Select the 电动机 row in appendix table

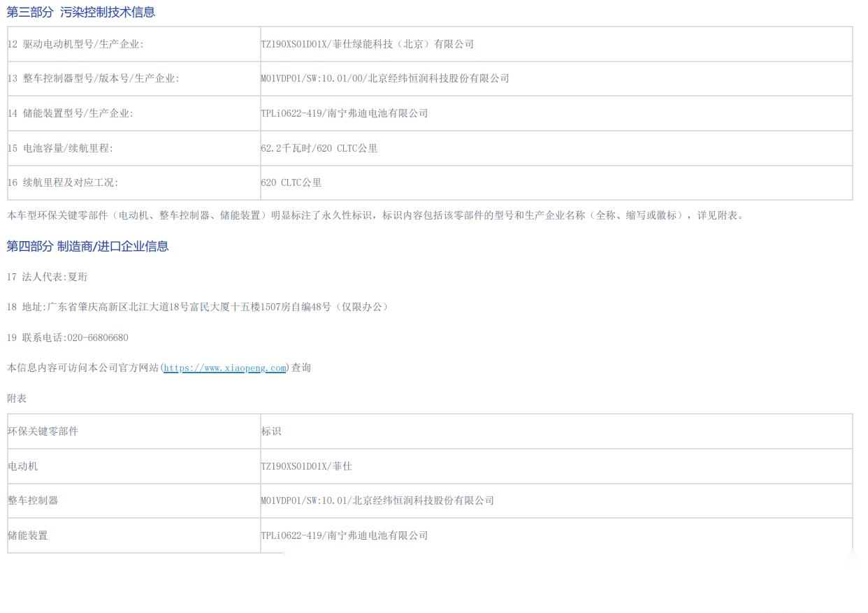click(x=23, y=466)
